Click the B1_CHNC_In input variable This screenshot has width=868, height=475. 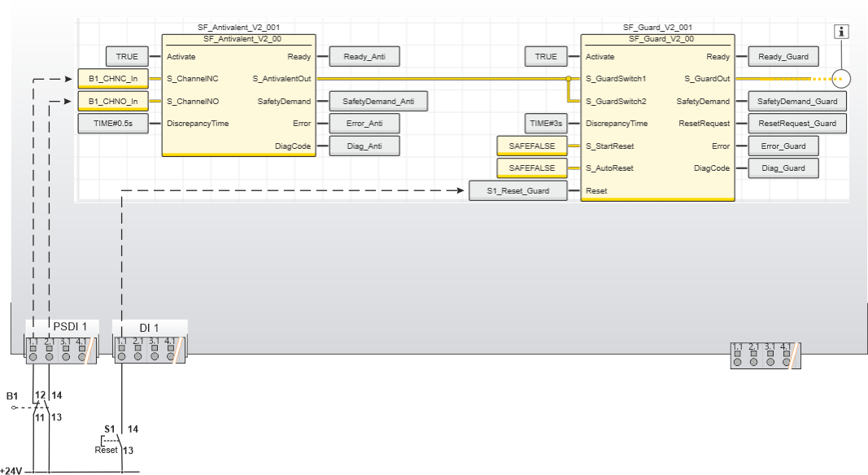tap(113, 79)
